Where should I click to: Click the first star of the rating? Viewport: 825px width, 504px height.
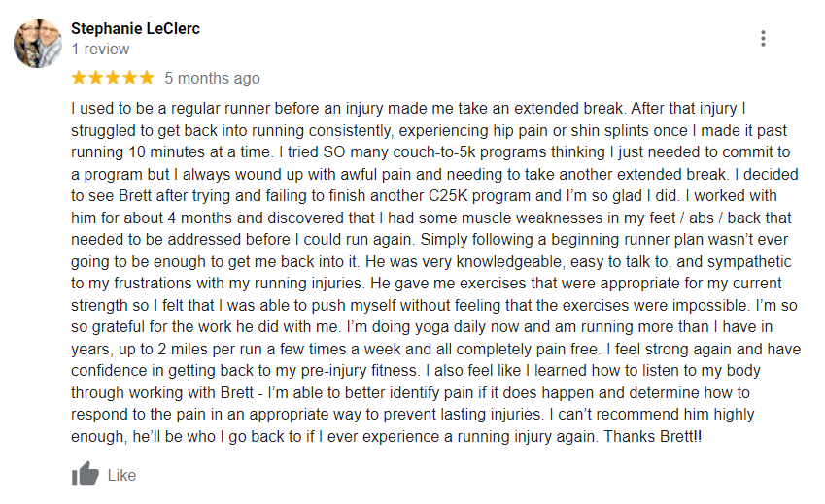pos(80,78)
